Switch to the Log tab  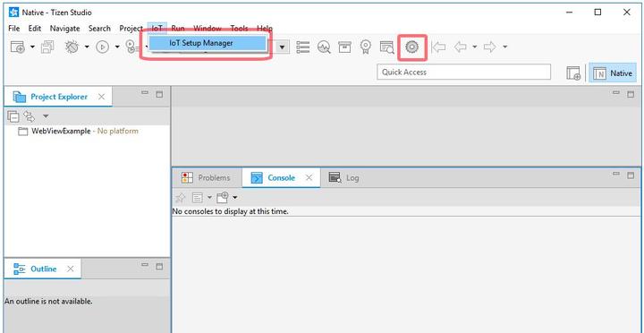pos(344,177)
